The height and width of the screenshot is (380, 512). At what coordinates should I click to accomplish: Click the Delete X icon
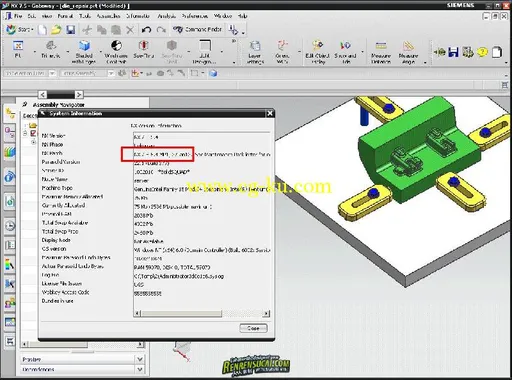tap(130, 30)
